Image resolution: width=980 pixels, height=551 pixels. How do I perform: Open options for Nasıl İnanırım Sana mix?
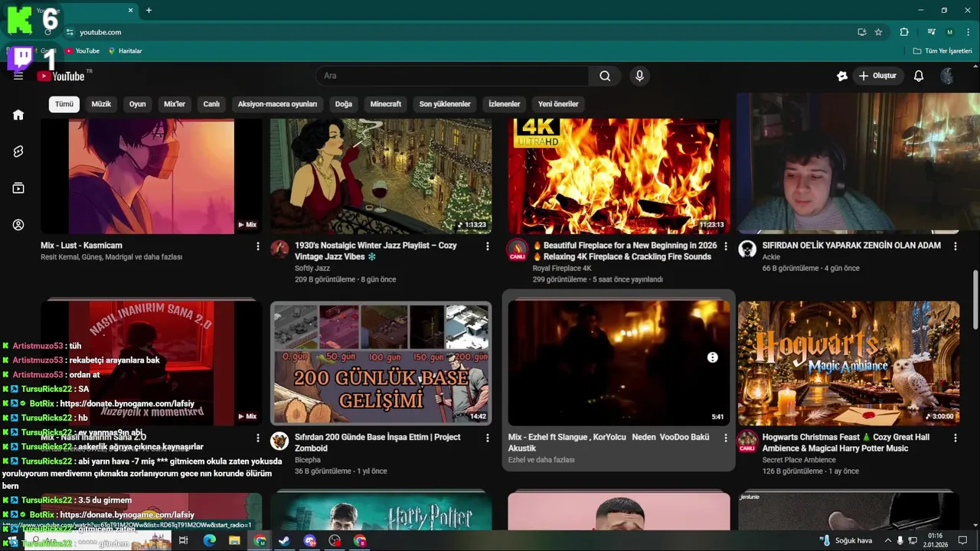pos(258,438)
